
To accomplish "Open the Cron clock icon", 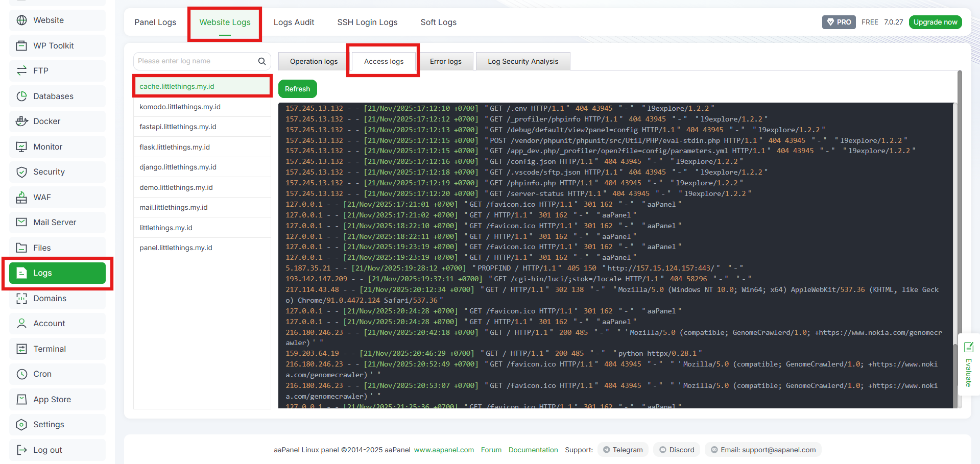I will 21,374.
